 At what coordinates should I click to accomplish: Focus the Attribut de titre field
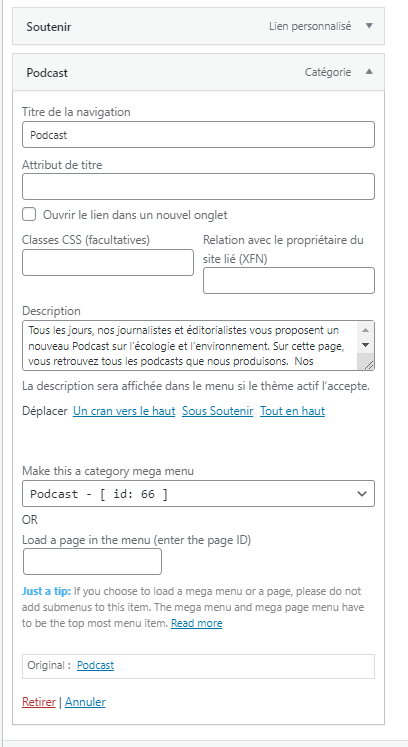coord(198,186)
